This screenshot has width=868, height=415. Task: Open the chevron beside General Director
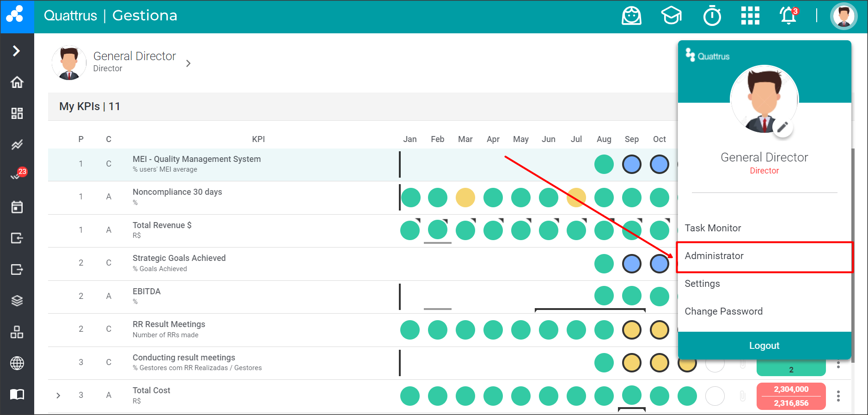tap(188, 63)
